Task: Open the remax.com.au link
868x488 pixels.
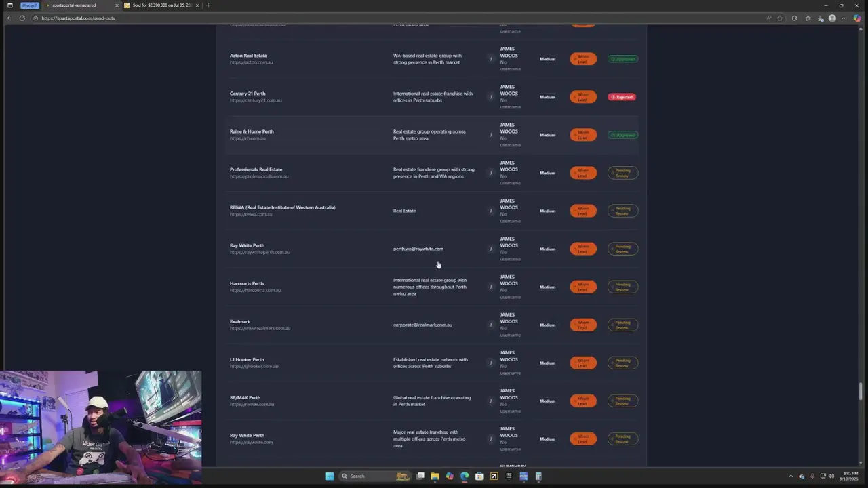Action: 252,404
